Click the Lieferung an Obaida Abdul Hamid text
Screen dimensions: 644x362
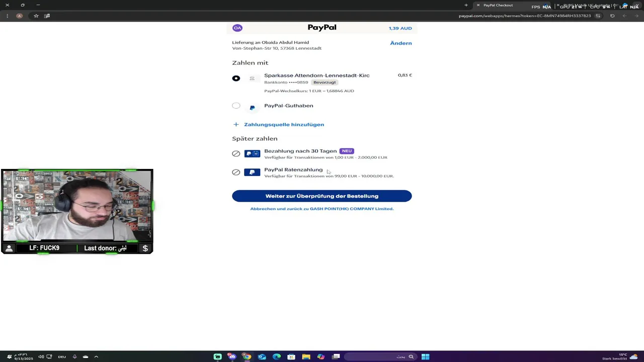click(x=271, y=43)
